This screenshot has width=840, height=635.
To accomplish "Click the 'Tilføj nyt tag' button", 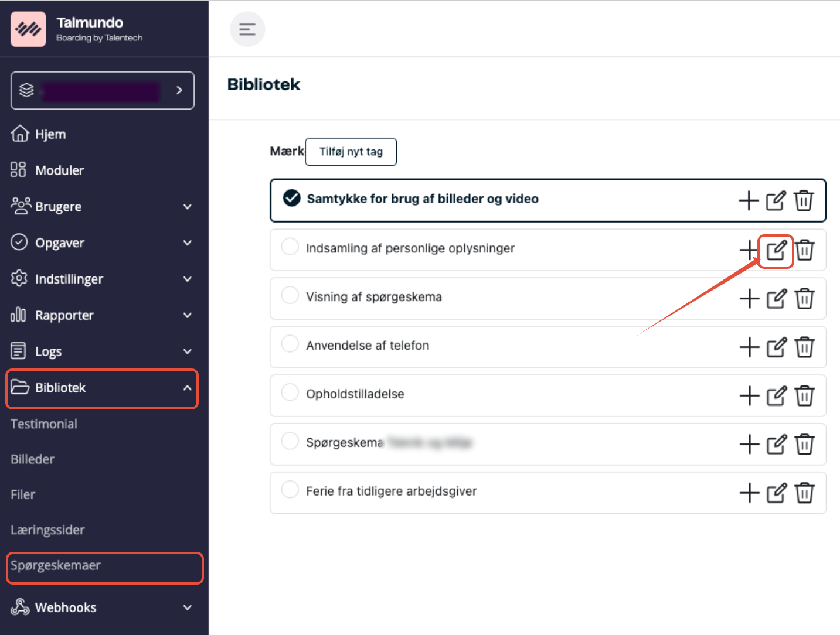I will [351, 152].
